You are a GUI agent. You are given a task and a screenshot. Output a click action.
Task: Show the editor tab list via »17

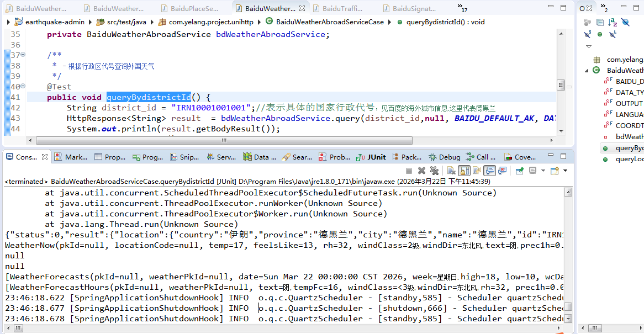coord(462,7)
